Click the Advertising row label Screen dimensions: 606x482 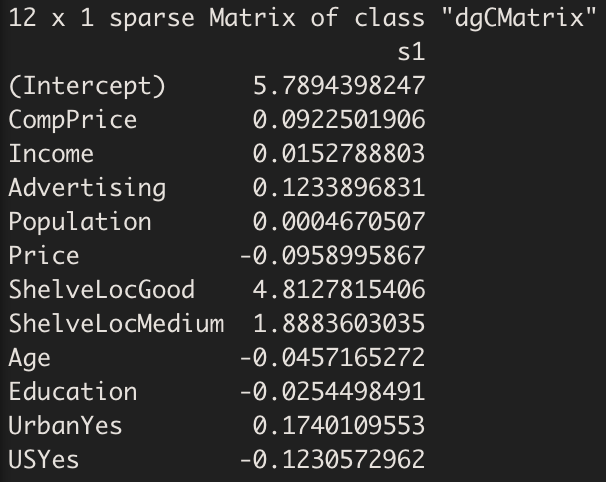pos(87,189)
